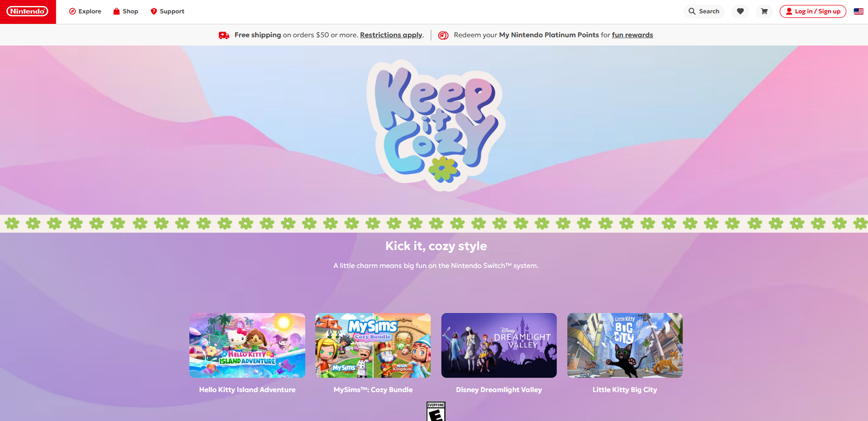Open the Restrictions apply link

point(391,35)
